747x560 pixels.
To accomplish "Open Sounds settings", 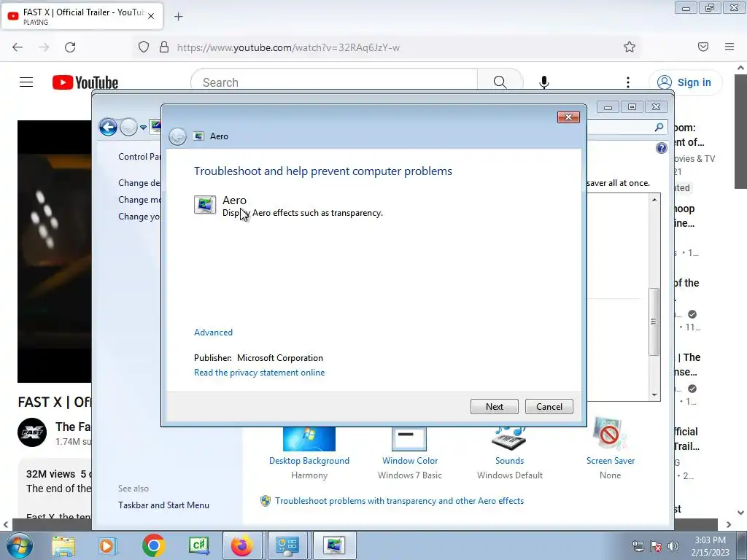I will (509, 461).
